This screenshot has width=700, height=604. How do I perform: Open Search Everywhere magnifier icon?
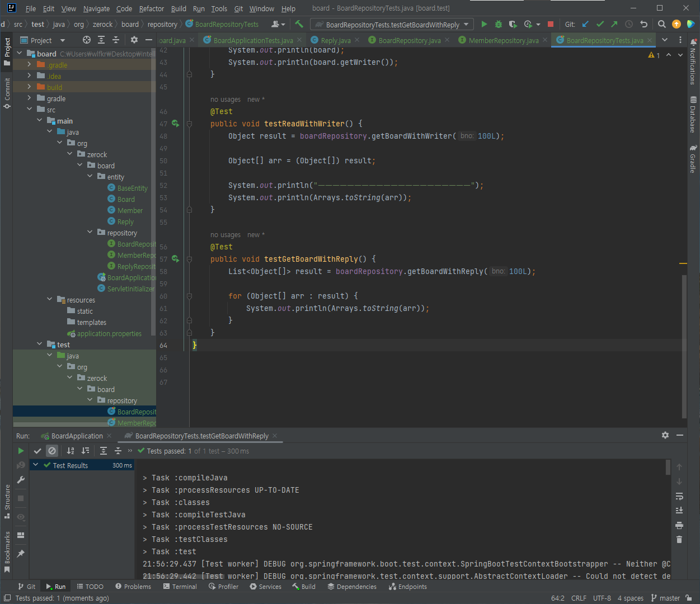click(662, 24)
